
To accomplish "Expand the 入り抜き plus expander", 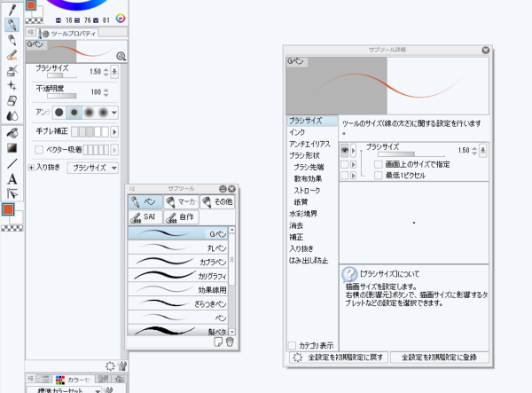I will click(x=32, y=167).
